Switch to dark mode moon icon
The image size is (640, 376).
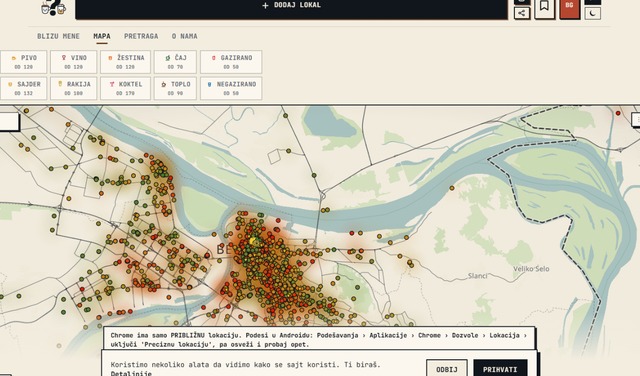point(593,13)
